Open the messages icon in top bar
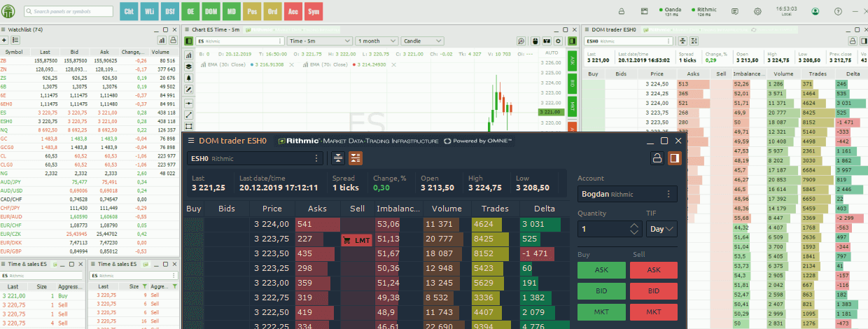The image size is (868, 329). click(x=734, y=11)
